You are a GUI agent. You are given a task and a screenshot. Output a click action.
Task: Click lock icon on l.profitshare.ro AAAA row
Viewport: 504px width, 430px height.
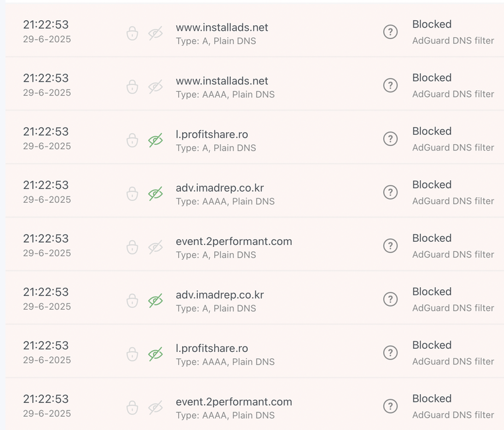coord(132,354)
